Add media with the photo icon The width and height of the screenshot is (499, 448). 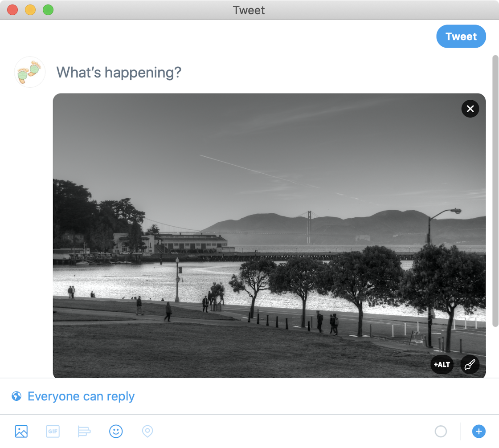(21, 431)
